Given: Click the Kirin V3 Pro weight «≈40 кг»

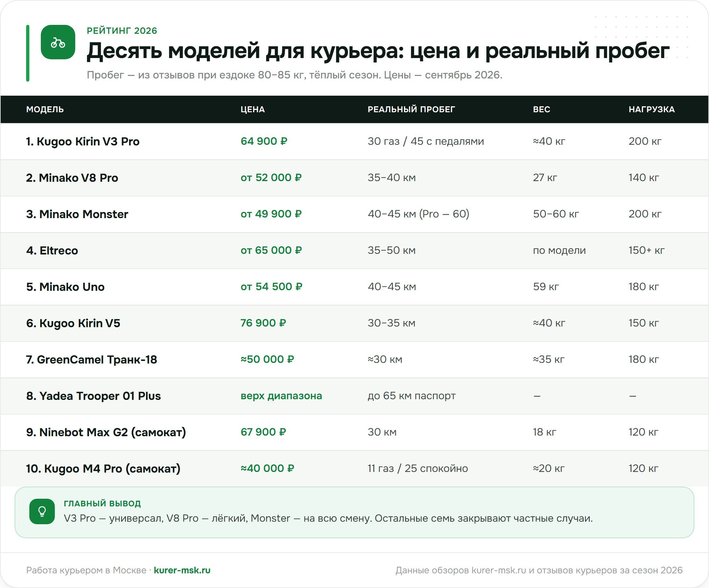Looking at the screenshot, I should (549, 141).
